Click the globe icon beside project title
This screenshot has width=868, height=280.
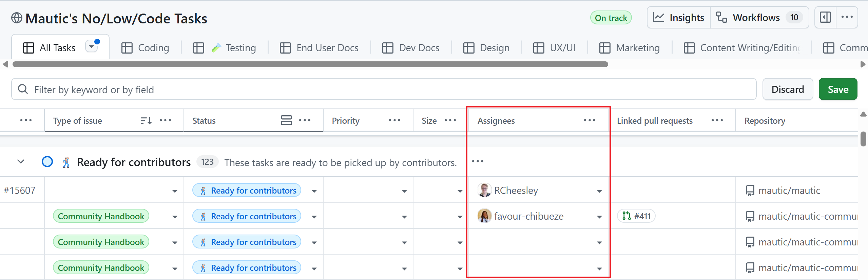pyautogui.click(x=17, y=18)
